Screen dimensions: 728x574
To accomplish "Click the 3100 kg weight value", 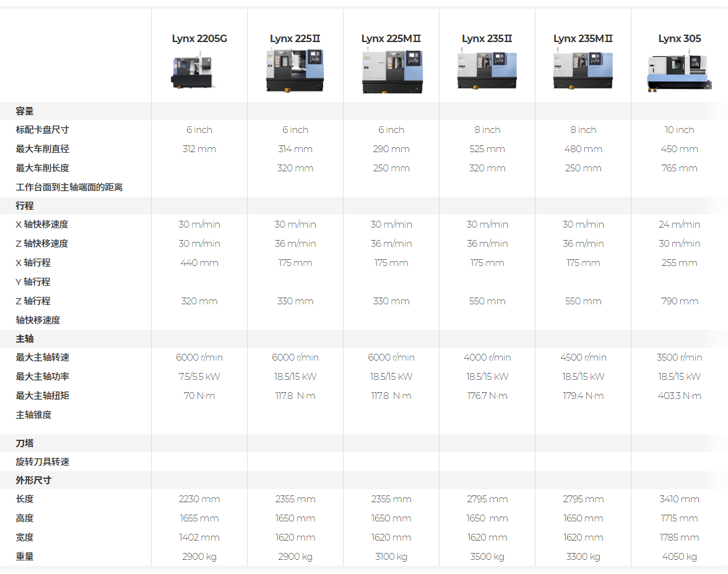I will click(391, 556).
